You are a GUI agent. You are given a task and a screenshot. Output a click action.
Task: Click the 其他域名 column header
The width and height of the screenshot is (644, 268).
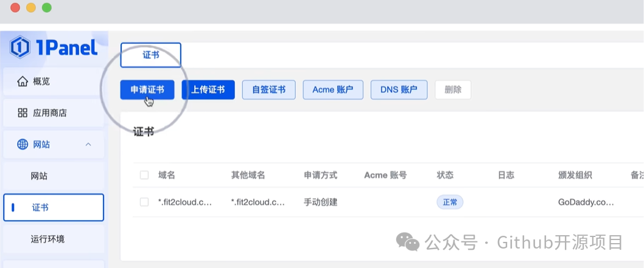click(x=248, y=176)
